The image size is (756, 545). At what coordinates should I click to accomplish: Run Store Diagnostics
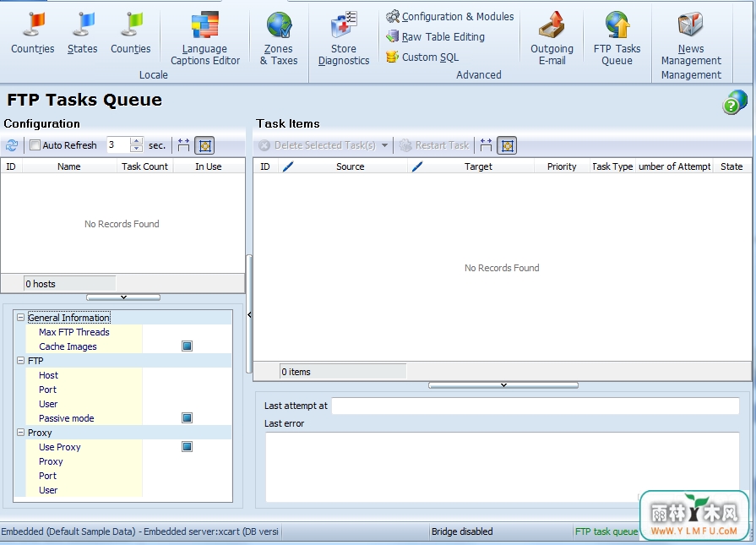pos(344,39)
